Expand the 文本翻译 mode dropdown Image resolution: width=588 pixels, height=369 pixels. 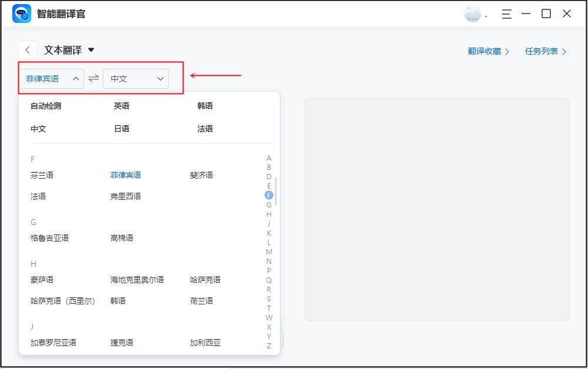[91, 51]
